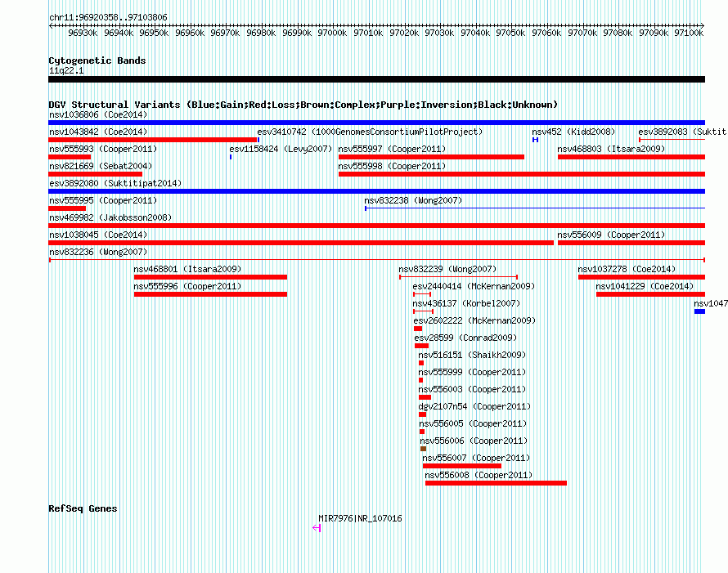The image size is (728, 573).
Task: Click the nsv556008 (Cooper2011) label text
Action: pos(479,475)
